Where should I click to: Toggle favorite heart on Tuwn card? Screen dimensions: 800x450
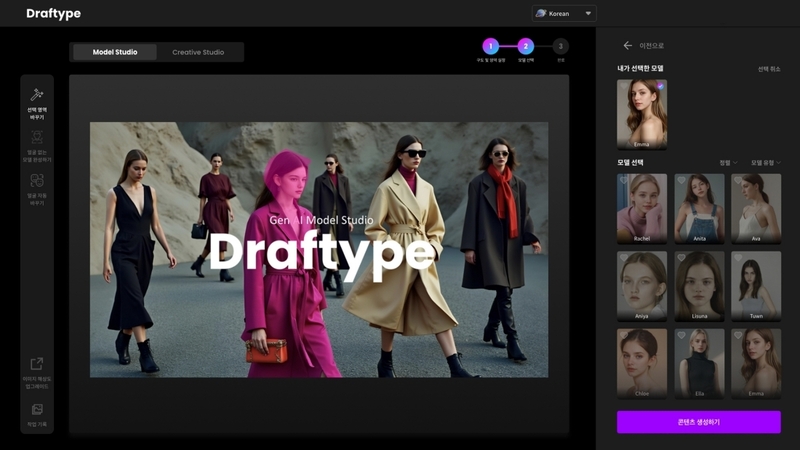click(x=738, y=258)
